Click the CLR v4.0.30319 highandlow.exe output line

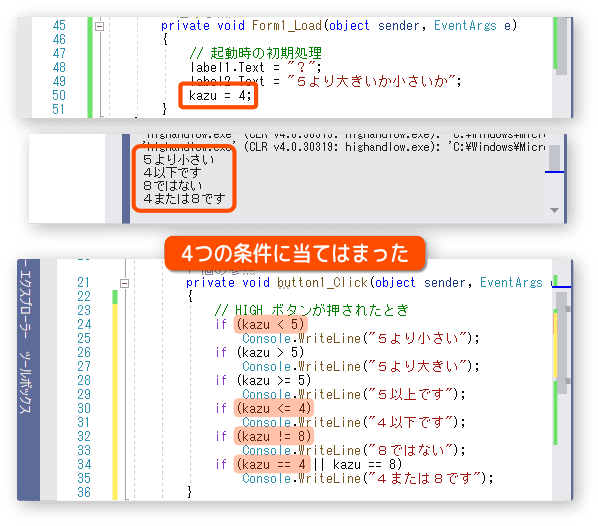click(344, 147)
